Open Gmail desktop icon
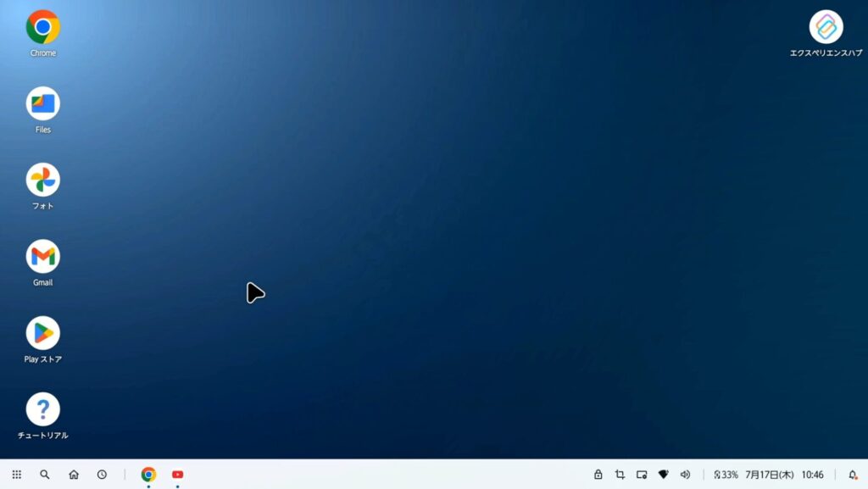Viewport: 868px width, 489px height. coord(42,256)
